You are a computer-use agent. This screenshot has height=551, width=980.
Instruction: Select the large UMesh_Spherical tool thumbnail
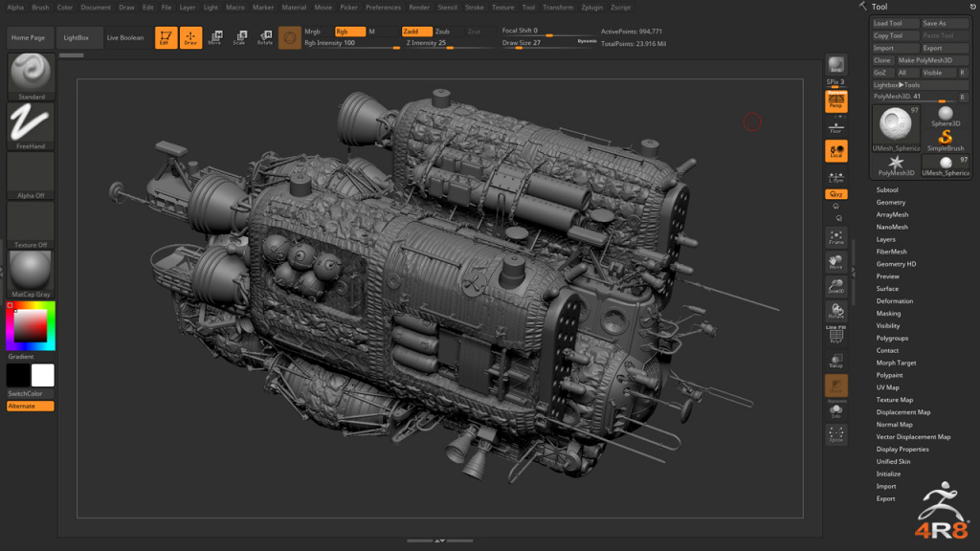click(896, 129)
